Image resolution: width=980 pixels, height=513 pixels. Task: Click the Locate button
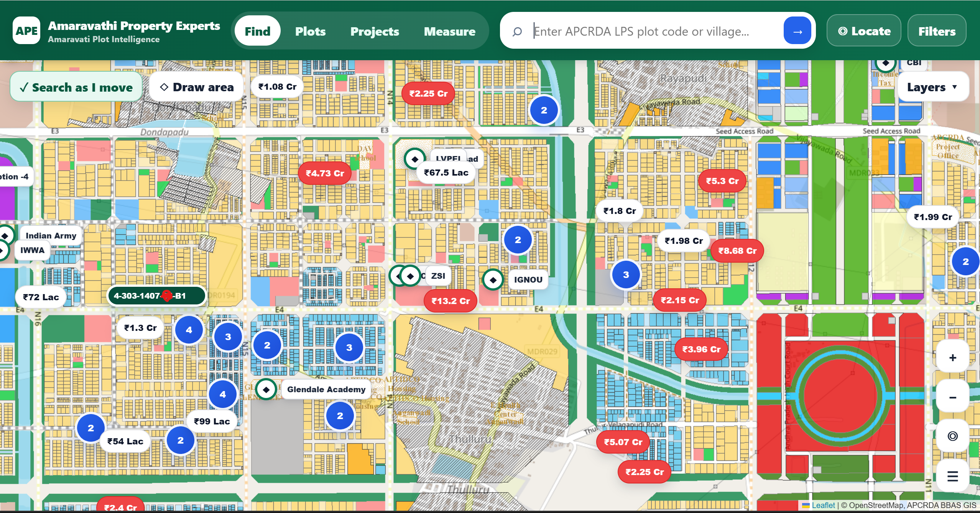click(864, 31)
